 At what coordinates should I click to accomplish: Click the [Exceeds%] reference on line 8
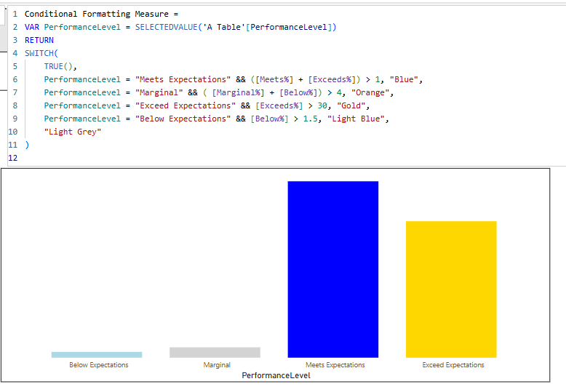(x=279, y=105)
